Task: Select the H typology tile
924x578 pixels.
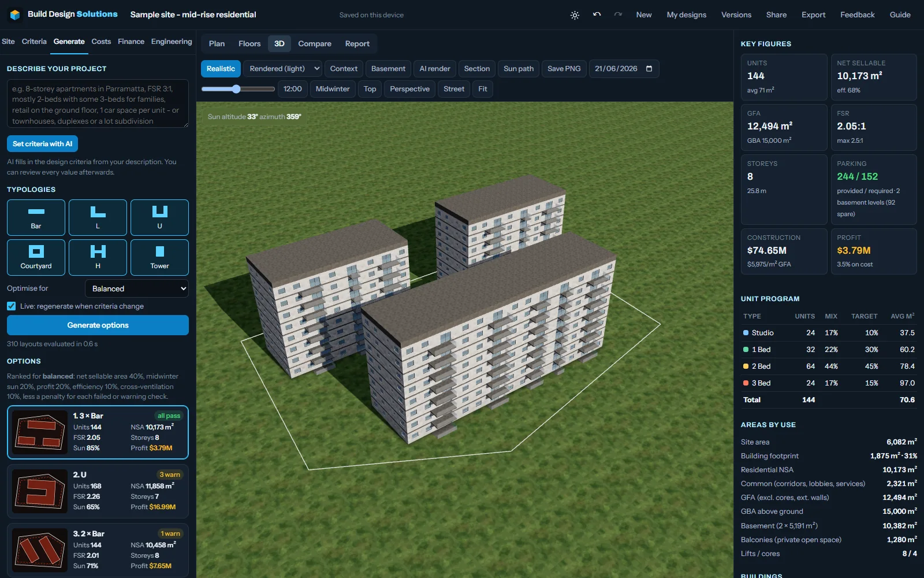Action: click(x=98, y=257)
